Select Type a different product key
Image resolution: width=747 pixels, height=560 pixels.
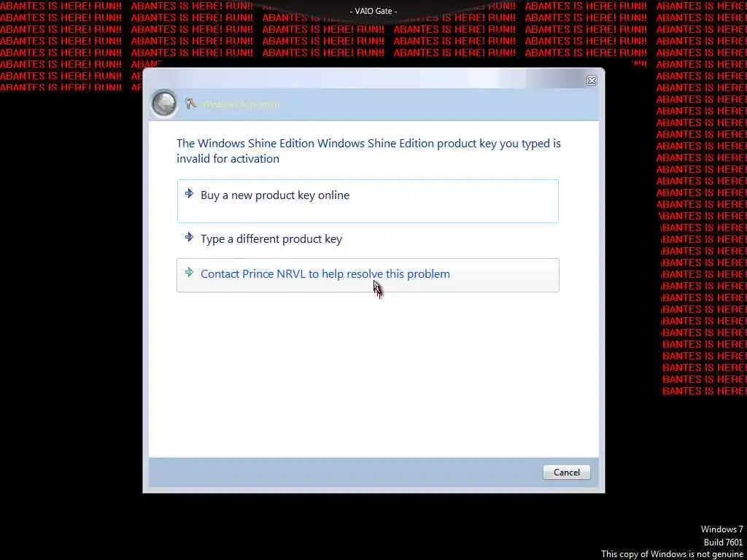[x=368, y=238]
